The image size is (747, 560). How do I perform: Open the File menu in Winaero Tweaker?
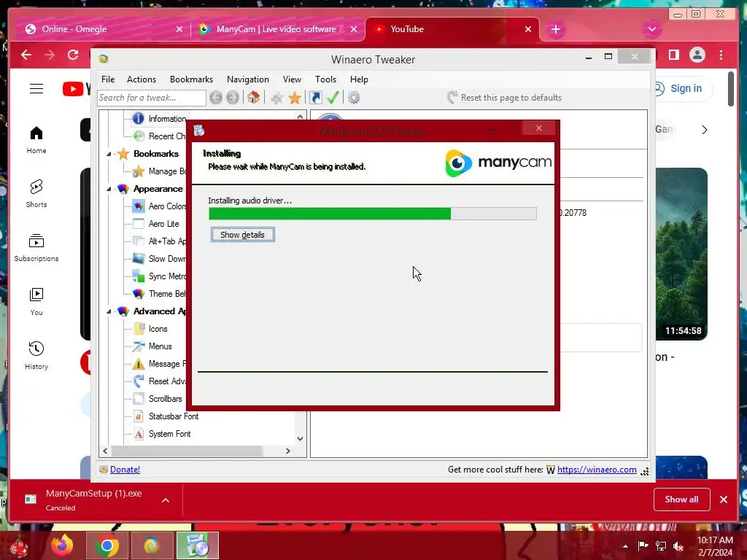(108, 79)
